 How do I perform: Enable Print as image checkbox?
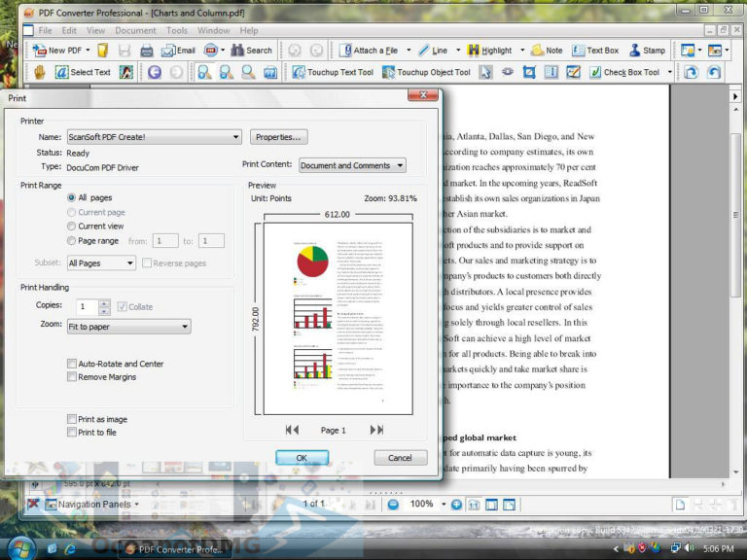72,420
